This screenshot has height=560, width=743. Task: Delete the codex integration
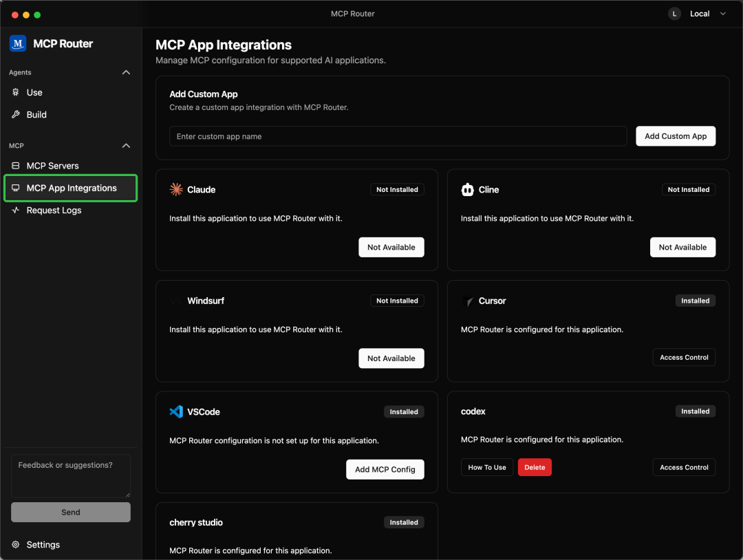point(535,467)
